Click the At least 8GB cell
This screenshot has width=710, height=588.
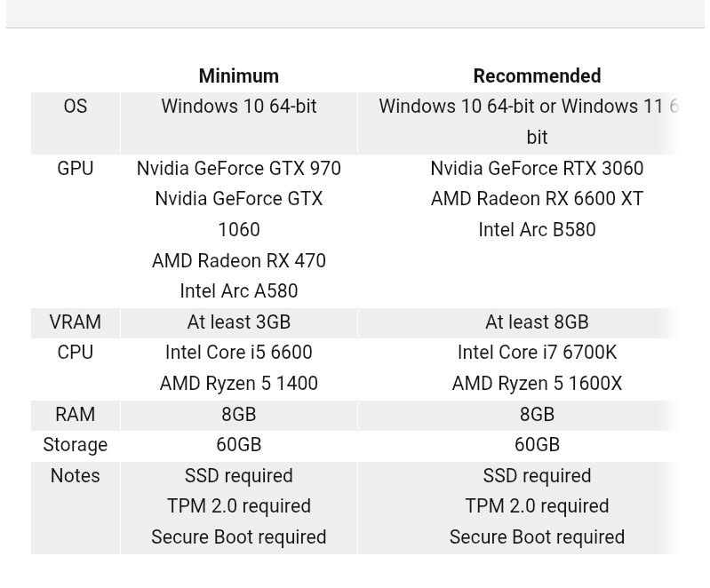point(537,322)
